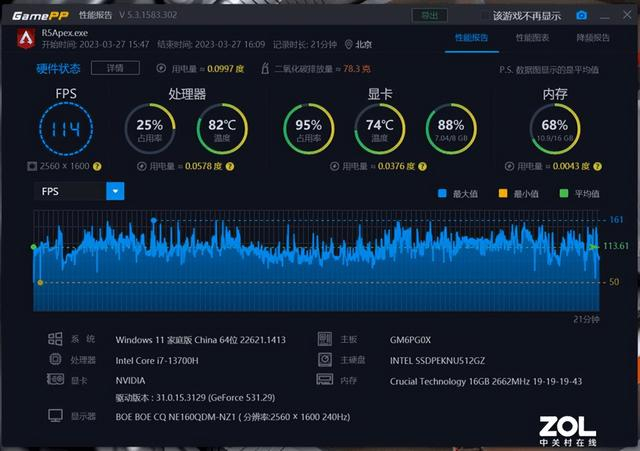The image size is (640, 451).
Task: Click the 161 maximum value label
Action: click(x=616, y=220)
